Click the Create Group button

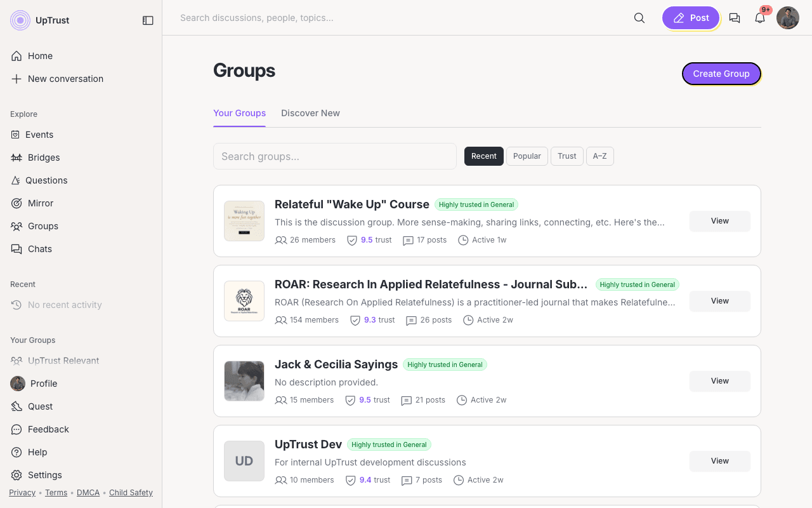point(721,74)
